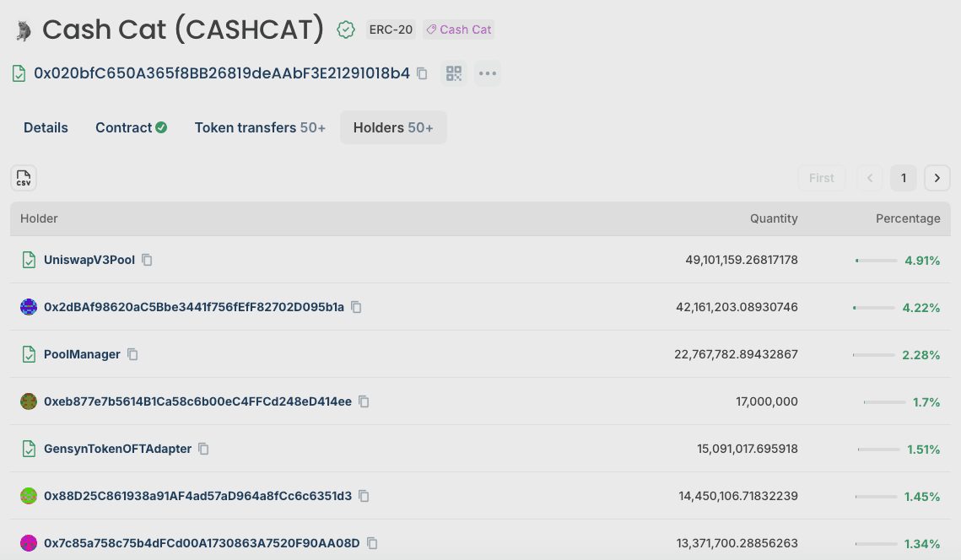Click contract icon beside PoolManager

point(29,354)
